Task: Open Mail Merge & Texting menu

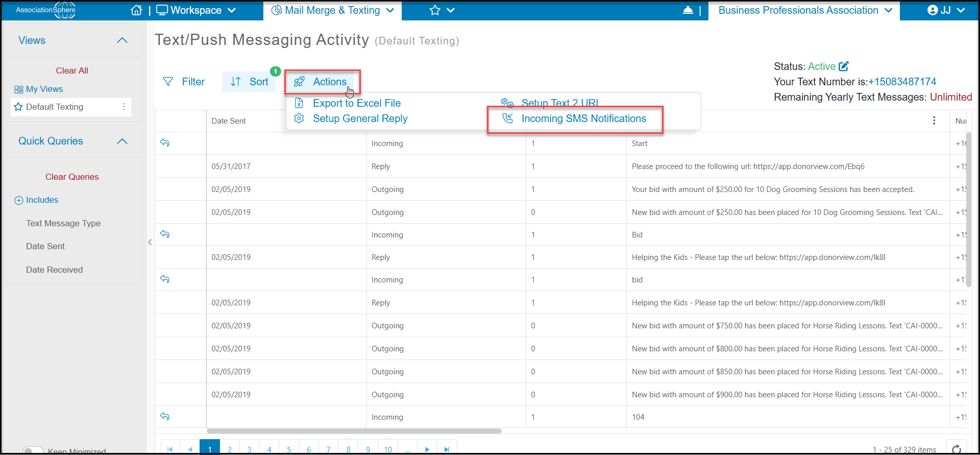Action: pos(332,10)
